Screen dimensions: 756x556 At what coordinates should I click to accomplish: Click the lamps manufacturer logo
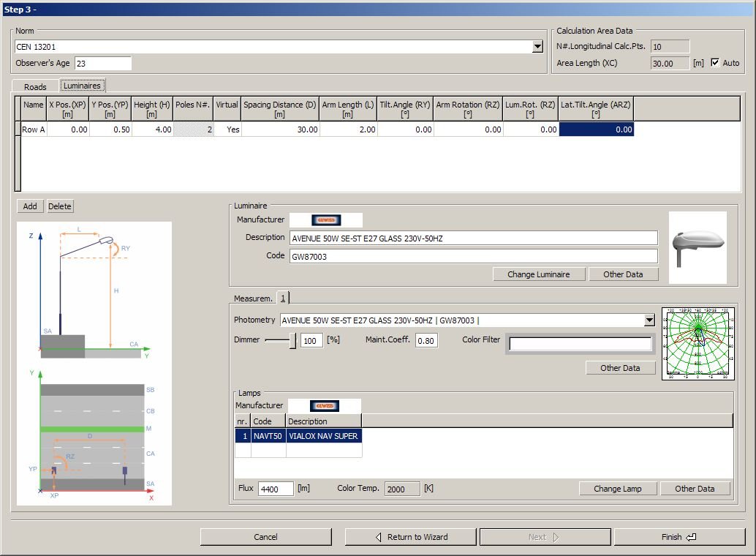point(324,406)
